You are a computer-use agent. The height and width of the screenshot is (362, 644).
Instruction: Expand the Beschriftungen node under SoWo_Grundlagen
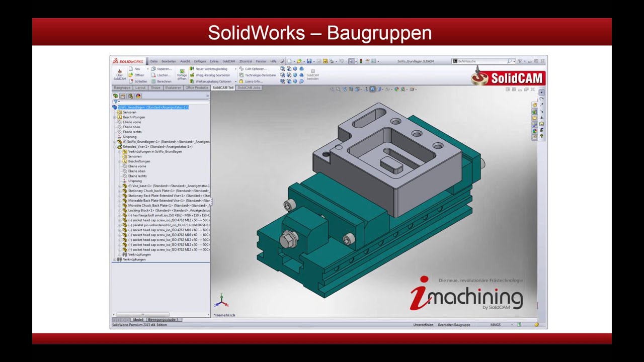[115, 117]
